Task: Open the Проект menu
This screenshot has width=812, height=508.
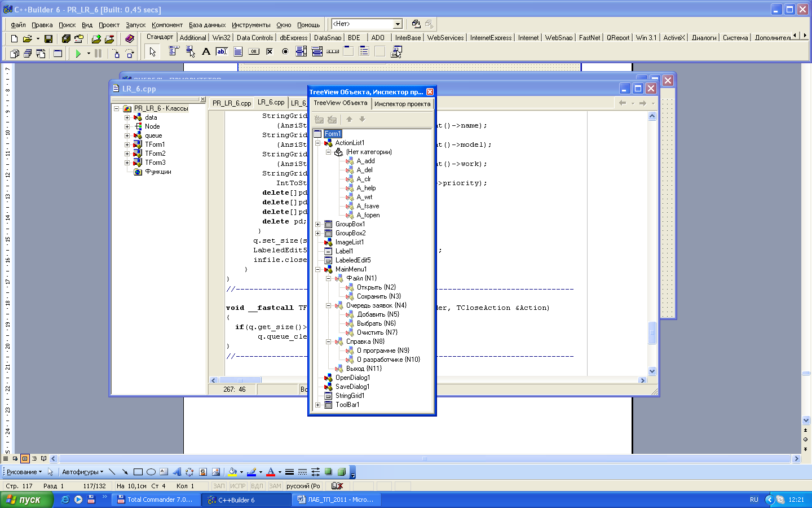Action: coord(109,25)
